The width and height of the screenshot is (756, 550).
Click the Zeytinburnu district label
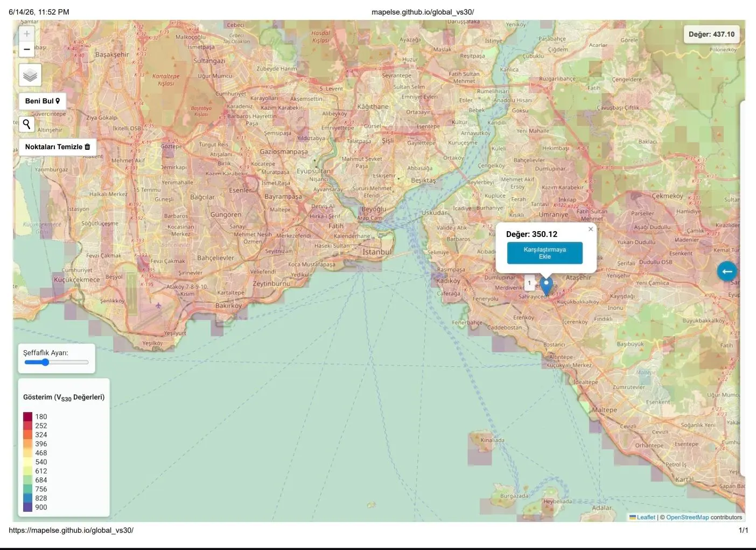[271, 284]
